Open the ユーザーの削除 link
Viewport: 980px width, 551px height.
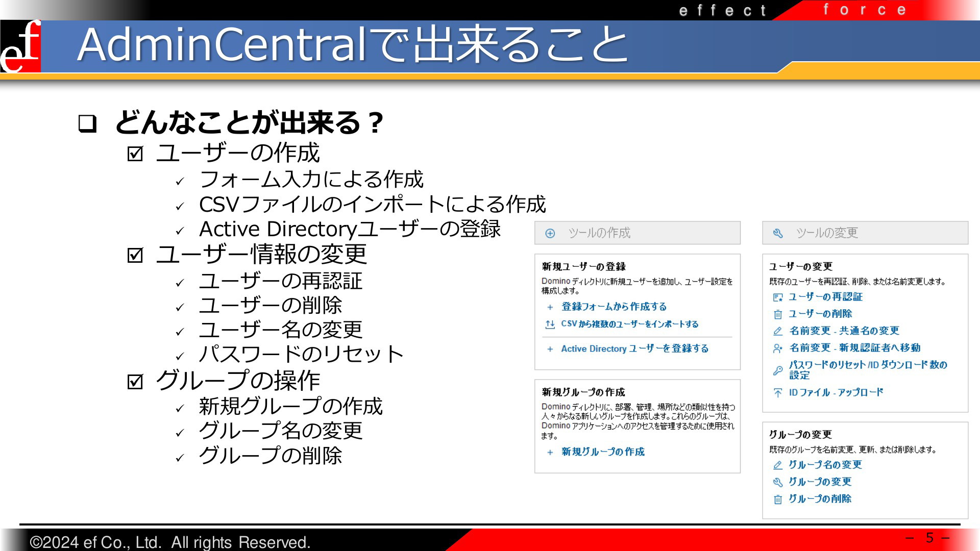click(x=820, y=314)
